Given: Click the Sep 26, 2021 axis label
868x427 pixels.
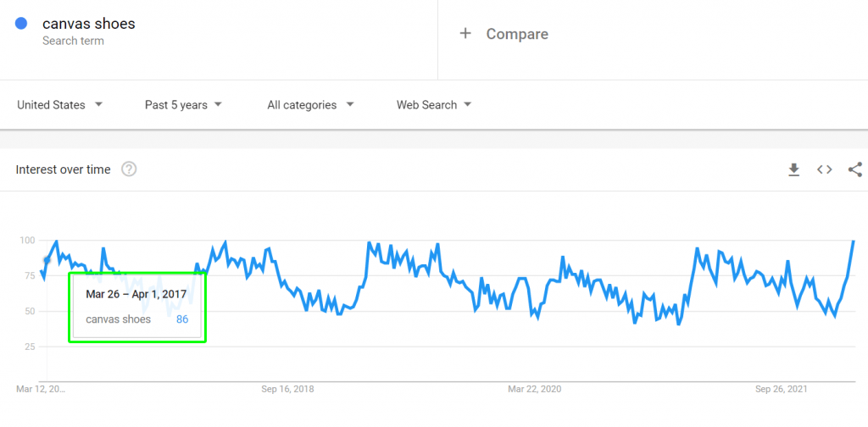Looking at the screenshot, I should pos(781,389).
